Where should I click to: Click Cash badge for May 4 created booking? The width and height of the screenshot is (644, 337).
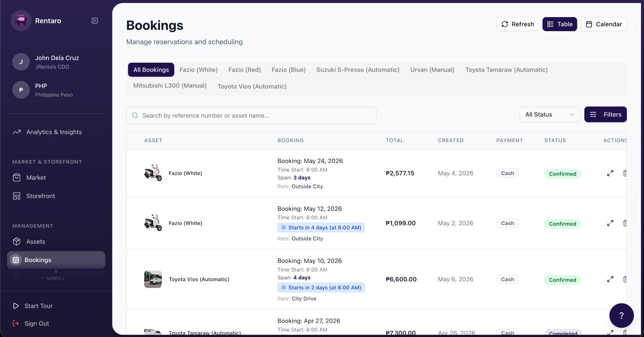tap(507, 173)
